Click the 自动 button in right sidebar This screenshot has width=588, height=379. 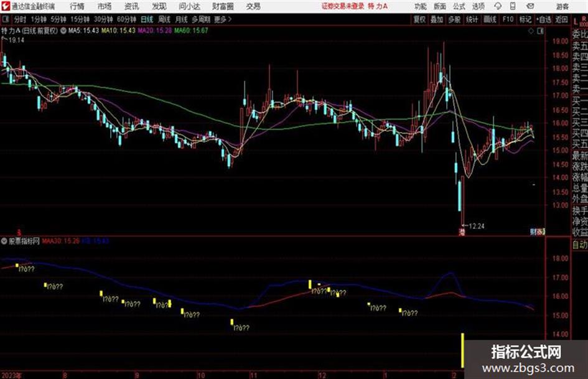[580, 245]
